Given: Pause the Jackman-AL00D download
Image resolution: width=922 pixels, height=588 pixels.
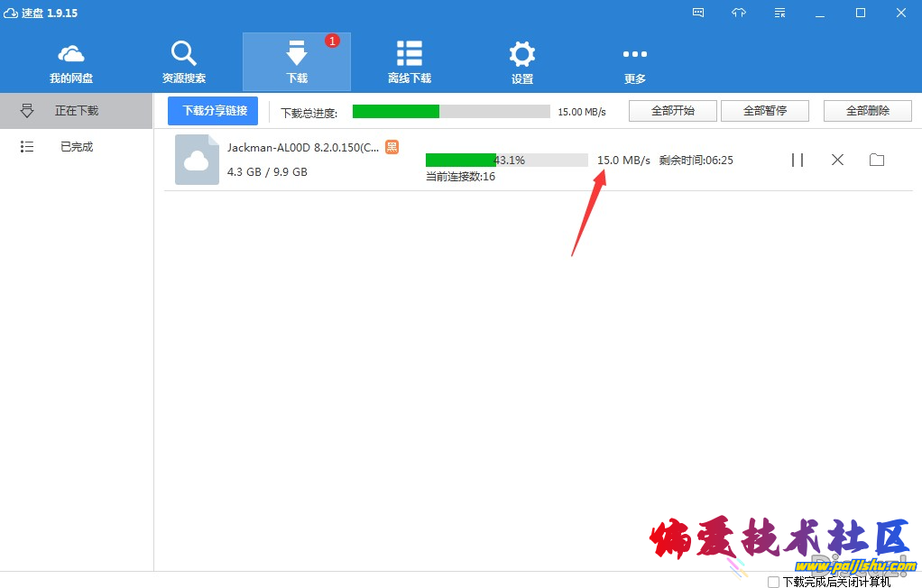Looking at the screenshot, I should click(798, 160).
